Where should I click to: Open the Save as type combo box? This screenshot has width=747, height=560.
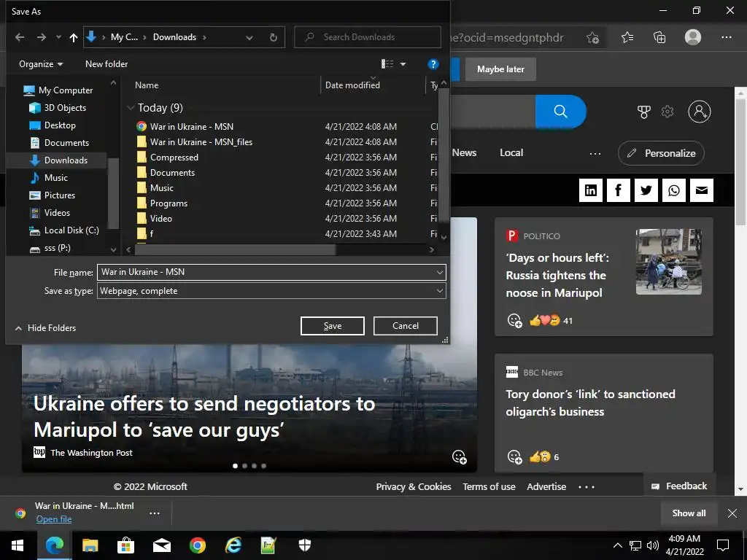[271, 291]
